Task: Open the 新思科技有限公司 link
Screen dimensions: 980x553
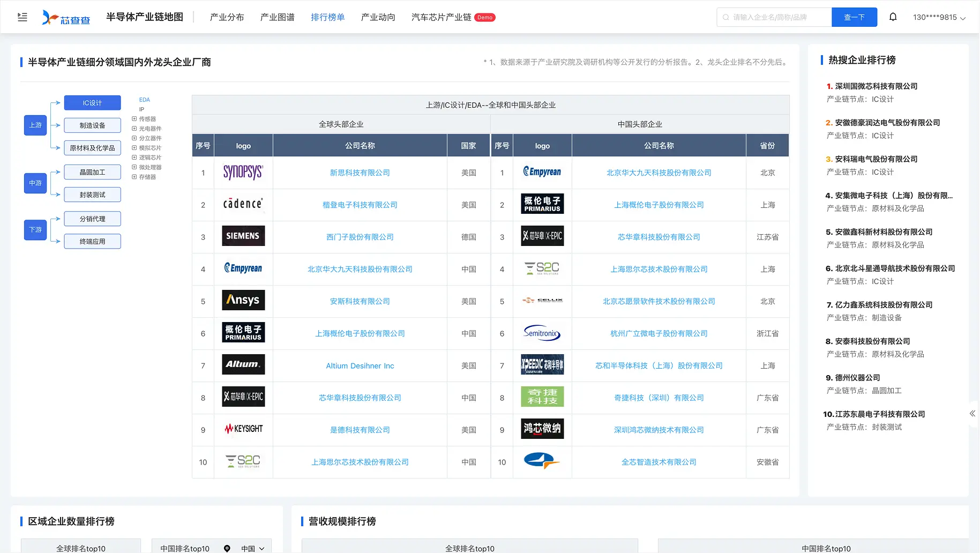Action: pyautogui.click(x=360, y=173)
